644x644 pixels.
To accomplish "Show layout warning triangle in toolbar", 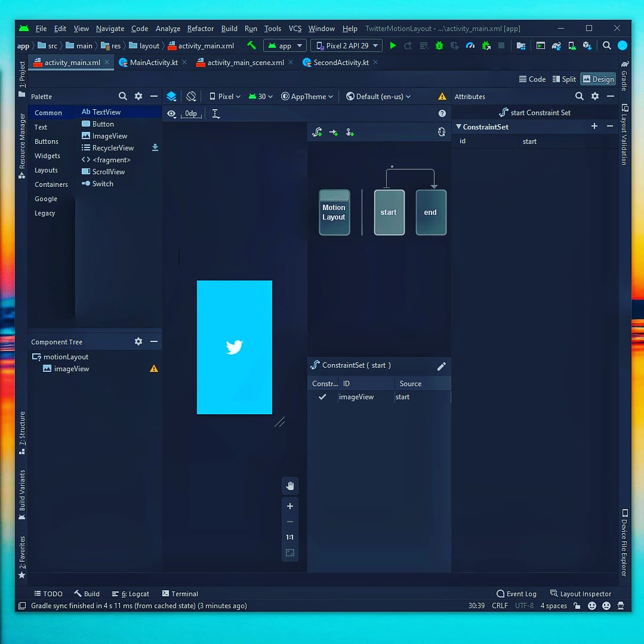I will tap(442, 96).
